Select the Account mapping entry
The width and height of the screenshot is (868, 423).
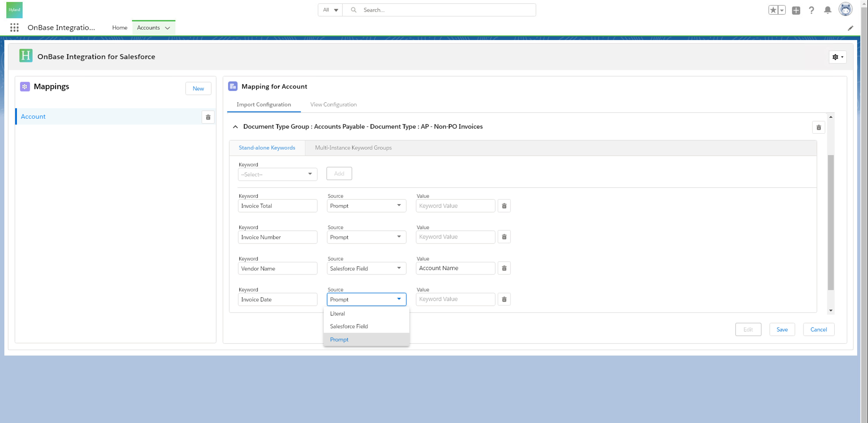tap(108, 117)
